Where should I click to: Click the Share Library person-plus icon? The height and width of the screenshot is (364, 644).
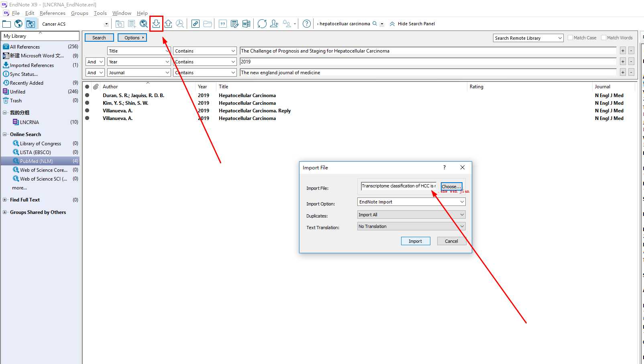tap(274, 24)
